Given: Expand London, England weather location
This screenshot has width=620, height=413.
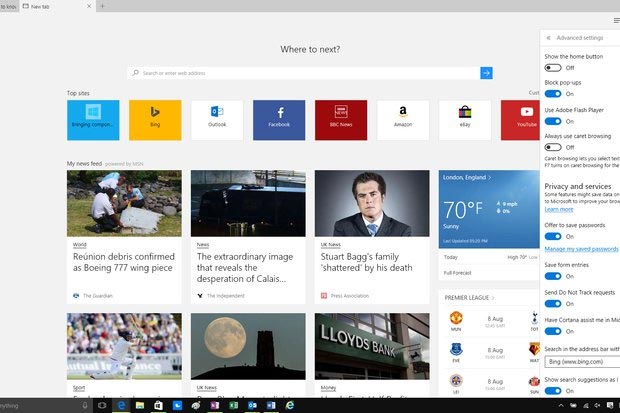Looking at the screenshot, I should coord(467,177).
